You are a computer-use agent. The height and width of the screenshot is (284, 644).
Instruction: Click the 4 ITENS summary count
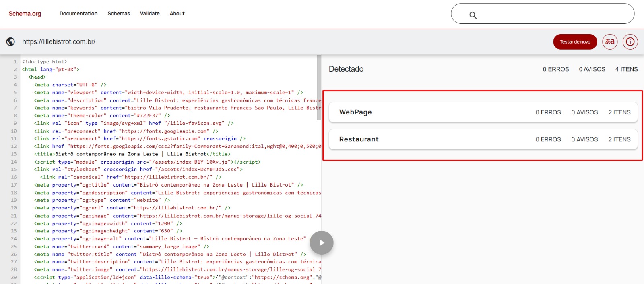(x=626, y=69)
